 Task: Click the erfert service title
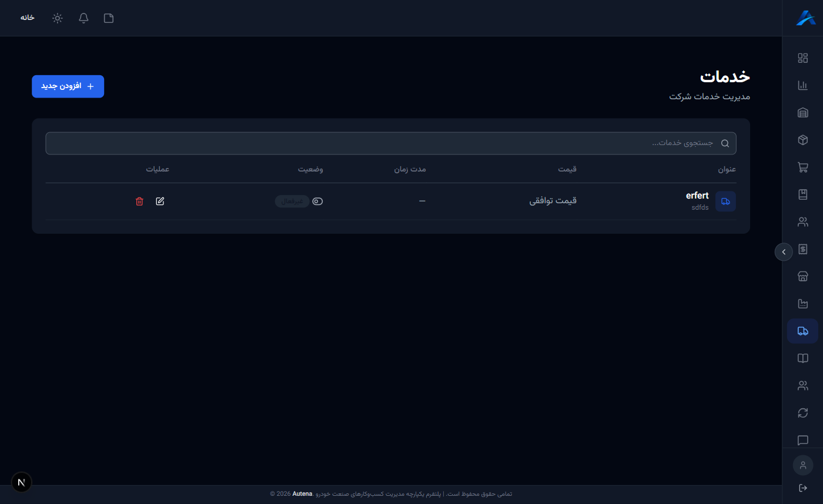click(x=697, y=196)
